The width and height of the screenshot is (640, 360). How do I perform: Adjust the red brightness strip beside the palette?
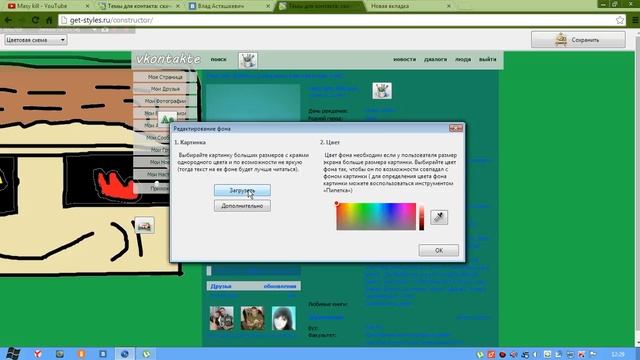[x=422, y=217]
